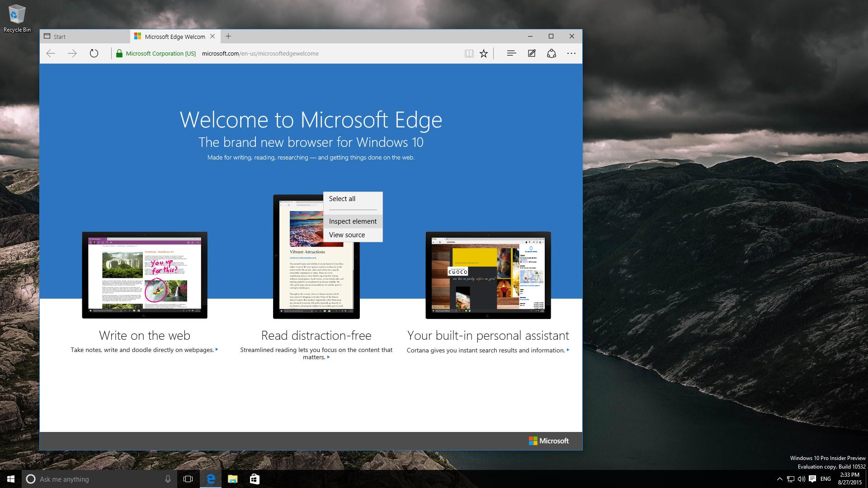The image size is (868, 488).
Task: Open the Recycle Bin desktop icon
Action: coord(17,19)
